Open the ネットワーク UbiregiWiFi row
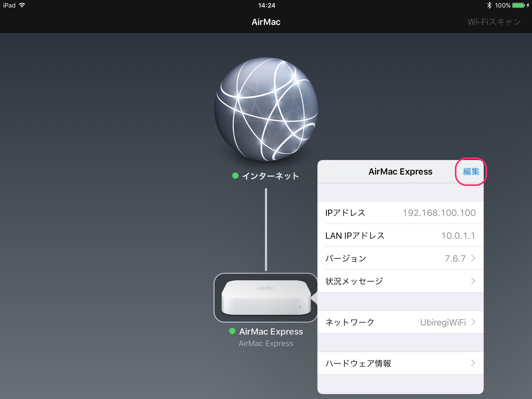The width and height of the screenshot is (532, 399). pos(400,322)
